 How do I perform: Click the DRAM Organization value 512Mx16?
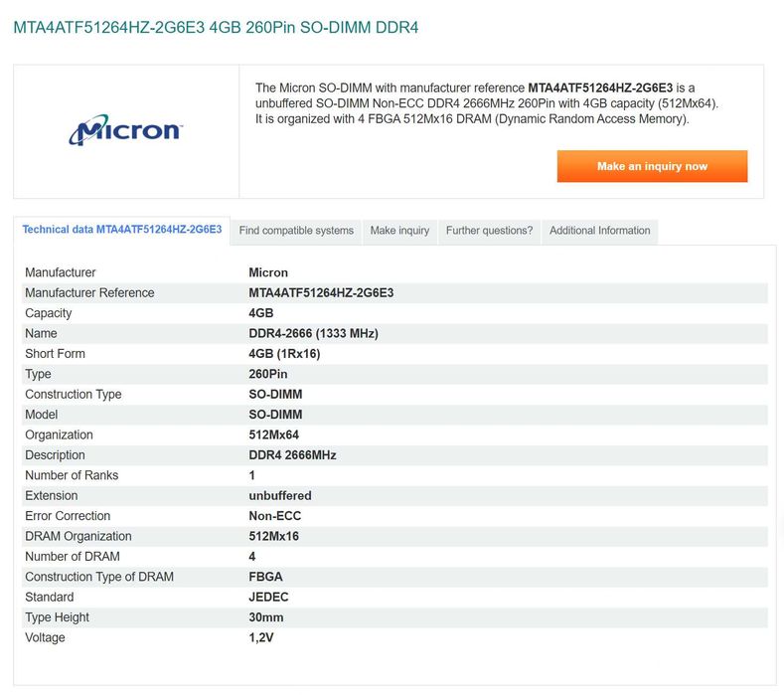[x=273, y=536]
